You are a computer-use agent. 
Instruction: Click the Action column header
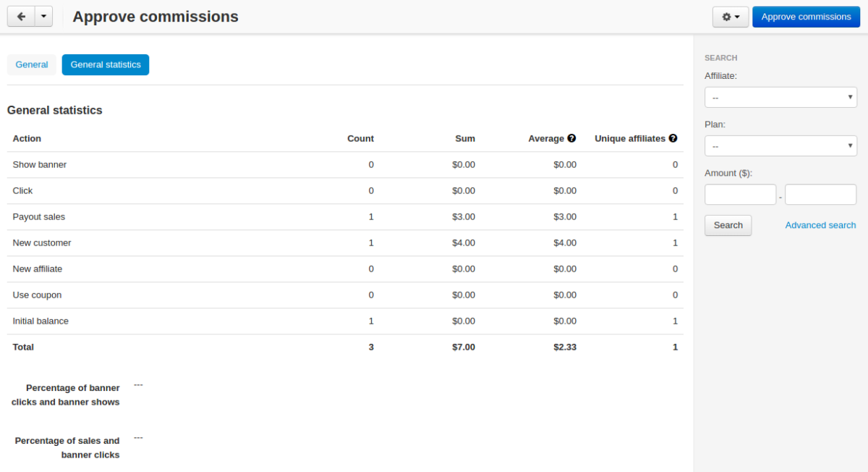point(27,138)
